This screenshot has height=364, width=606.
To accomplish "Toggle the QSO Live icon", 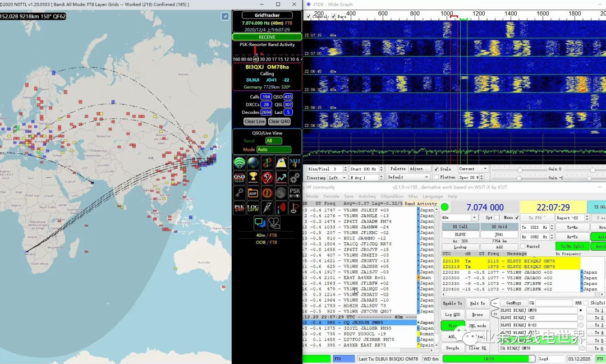I will [239, 178].
